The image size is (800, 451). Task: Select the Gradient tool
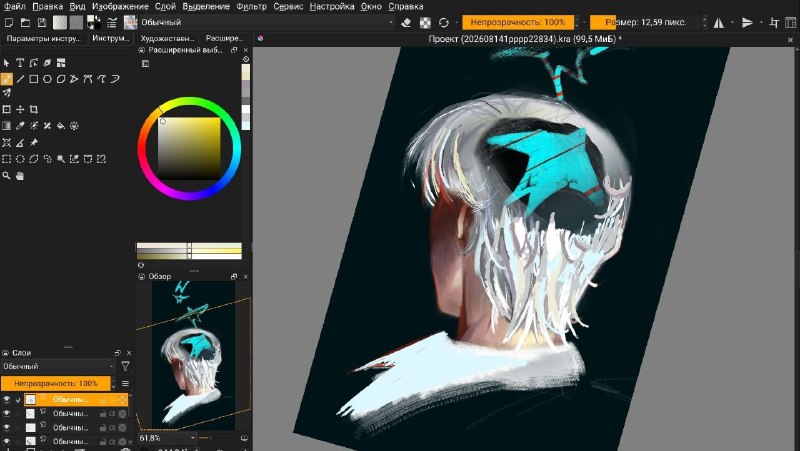click(x=6, y=126)
